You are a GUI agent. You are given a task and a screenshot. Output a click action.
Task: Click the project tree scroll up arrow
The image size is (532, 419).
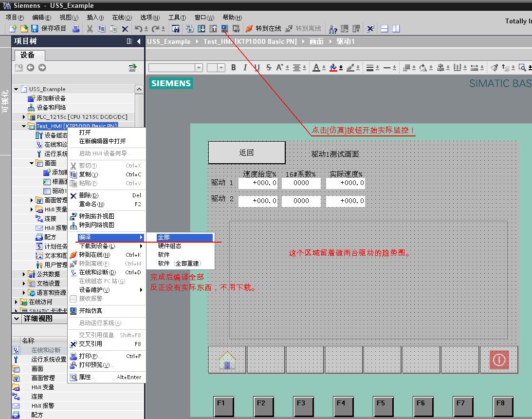(x=139, y=89)
